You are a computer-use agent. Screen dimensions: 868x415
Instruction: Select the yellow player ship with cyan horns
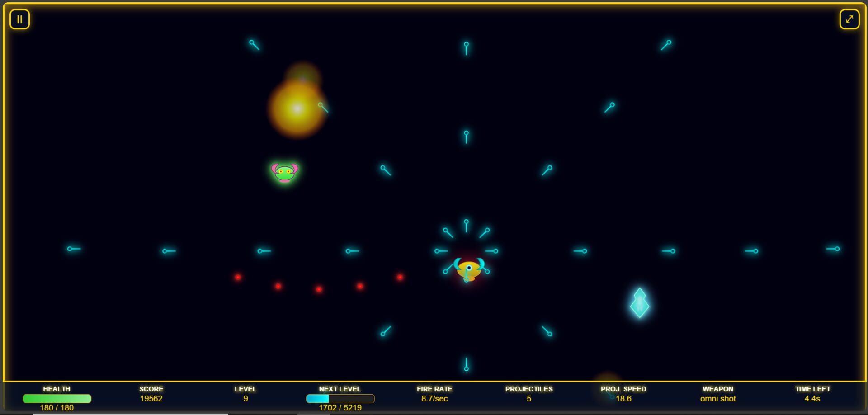click(x=469, y=269)
